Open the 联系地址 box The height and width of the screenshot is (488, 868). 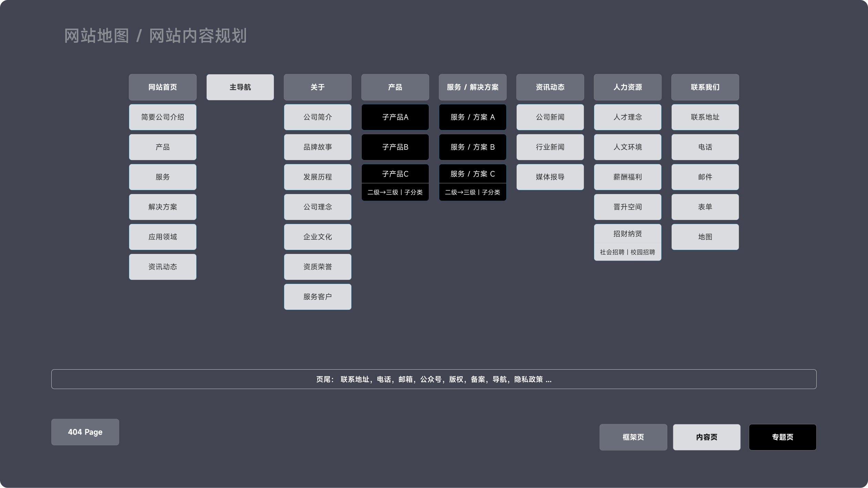pyautogui.click(x=705, y=117)
